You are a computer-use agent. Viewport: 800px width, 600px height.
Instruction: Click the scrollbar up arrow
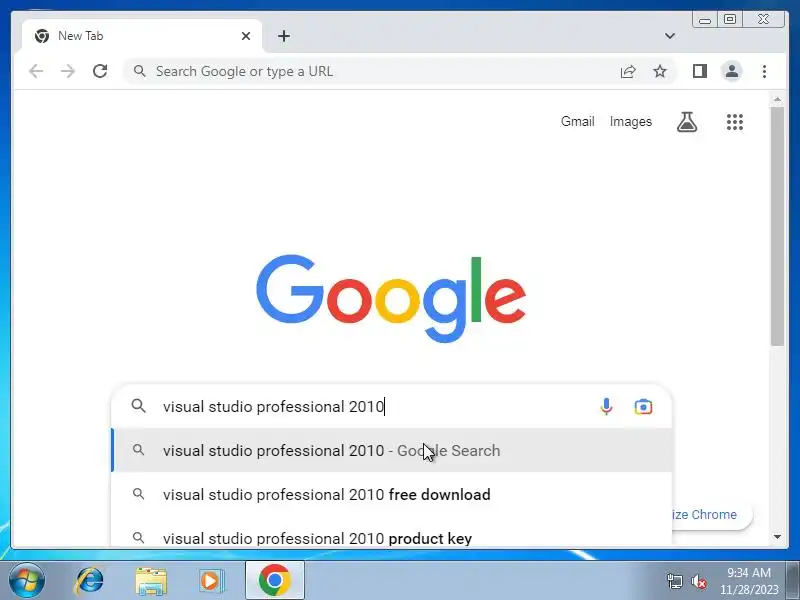click(x=778, y=99)
